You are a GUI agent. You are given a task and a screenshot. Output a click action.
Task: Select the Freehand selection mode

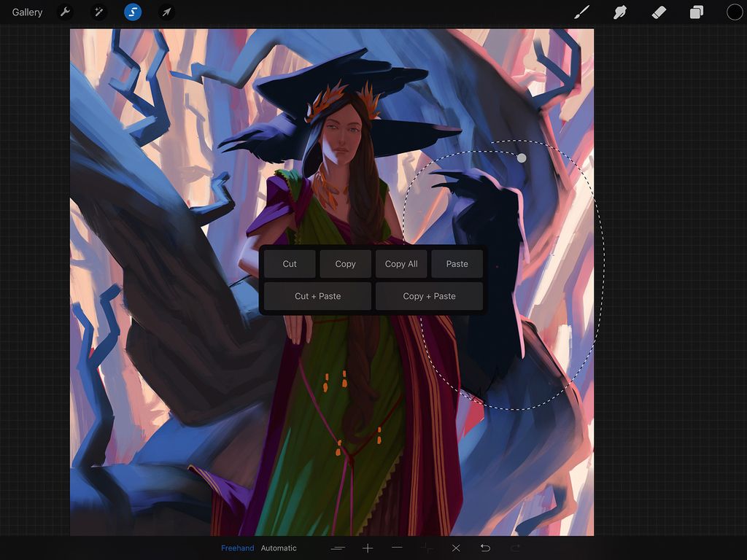(x=237, y=548)
